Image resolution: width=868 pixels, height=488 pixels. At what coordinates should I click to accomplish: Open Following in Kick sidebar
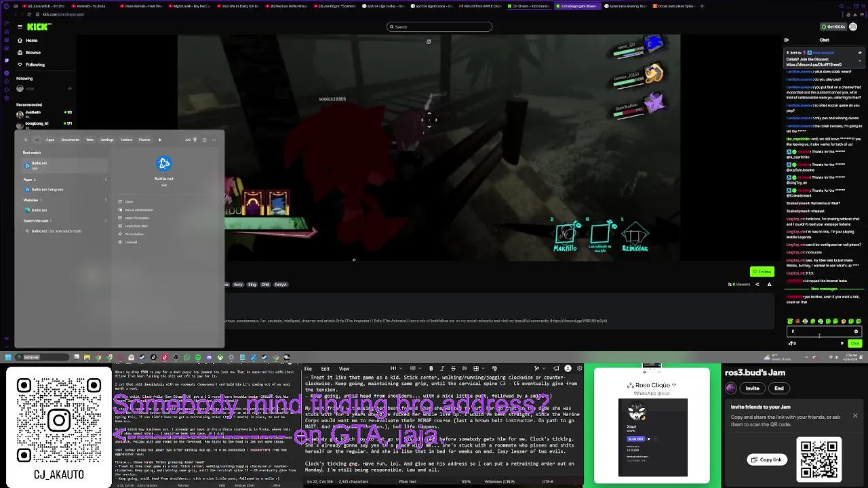click(x=35, y=64)
